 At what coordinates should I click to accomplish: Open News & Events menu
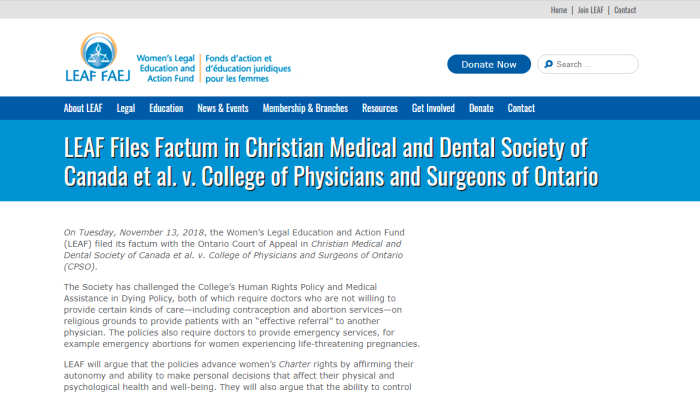[223, 108]
